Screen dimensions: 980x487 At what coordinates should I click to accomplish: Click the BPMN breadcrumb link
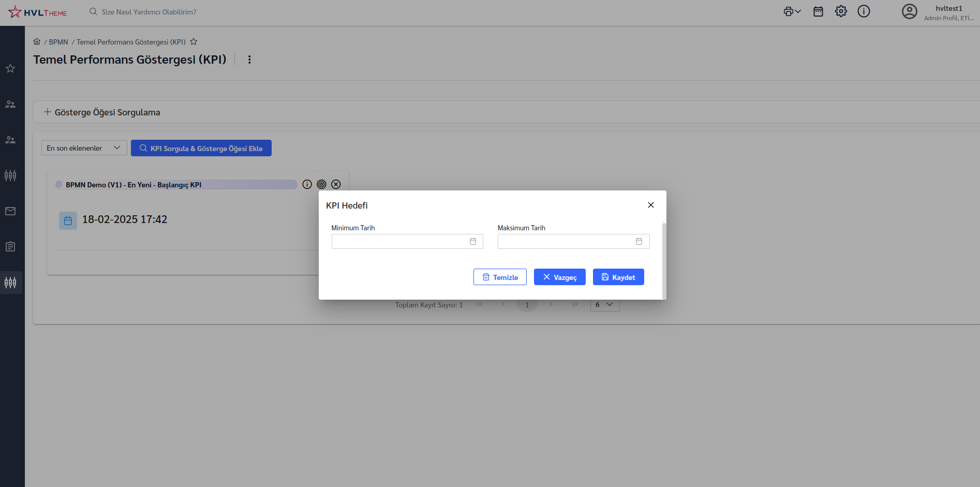tap(58, 42)
